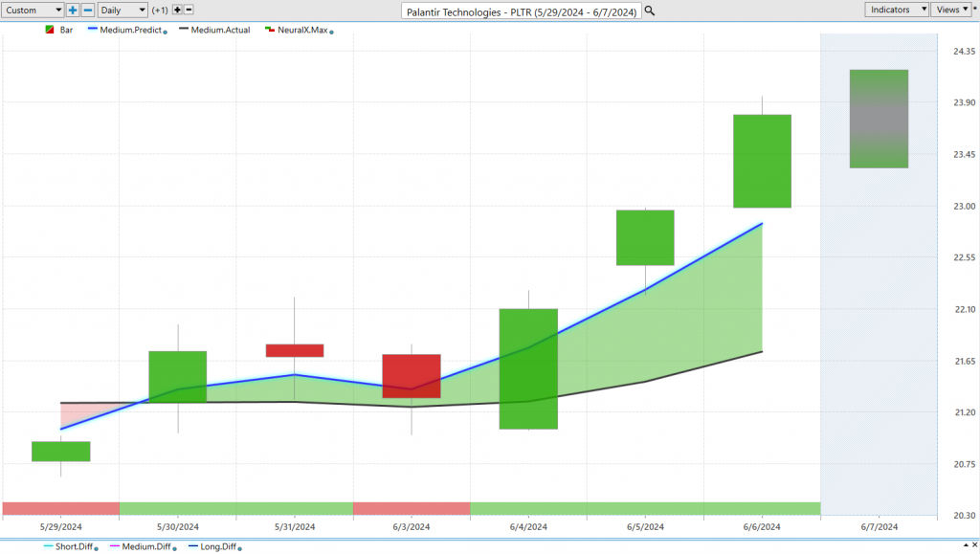Open the Indicators dropdown

coord(897,10)
